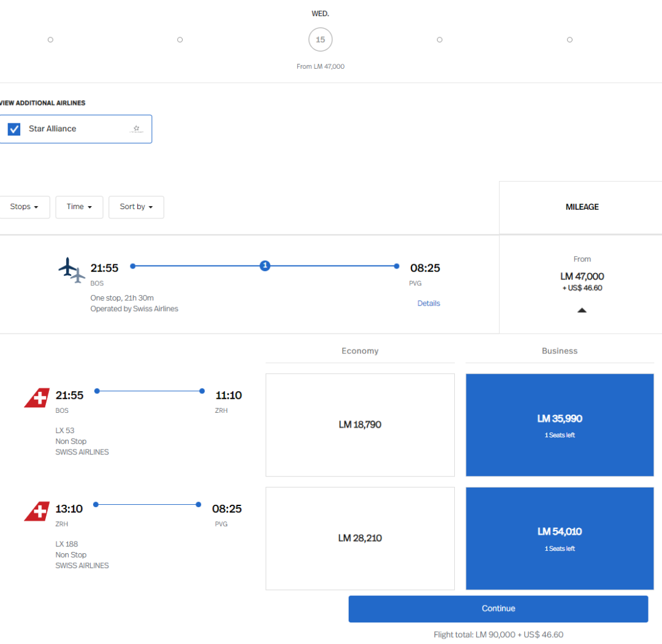Select Business fare LM 54,010
The image size is (662, 644).
coord(559,538)
